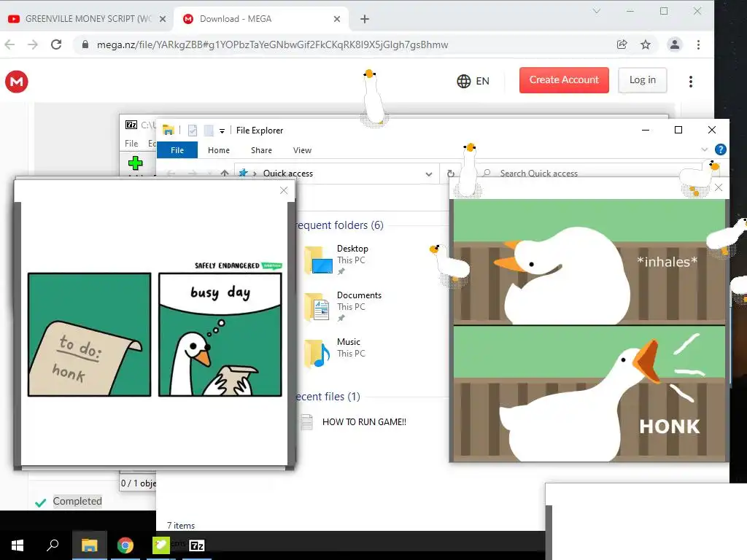Open the File tab in File Explorer
The image size is (747, 560).
pyautogui.click(x=177, y=150)
